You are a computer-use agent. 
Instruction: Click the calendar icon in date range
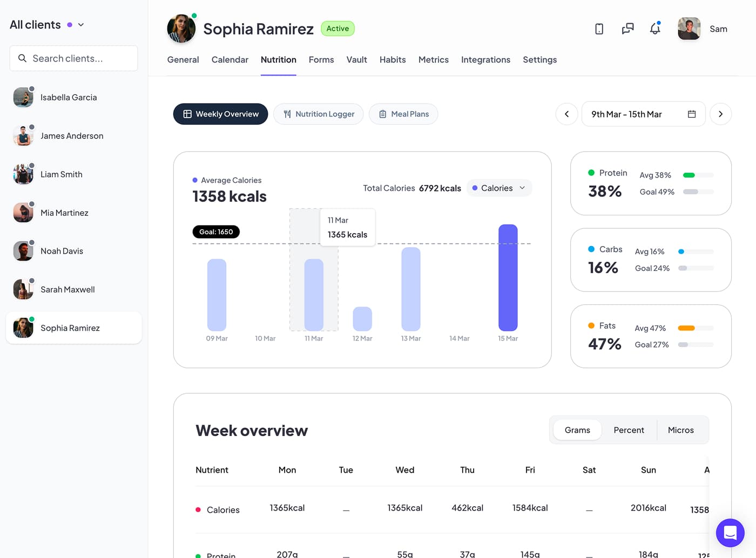(692, 114)
